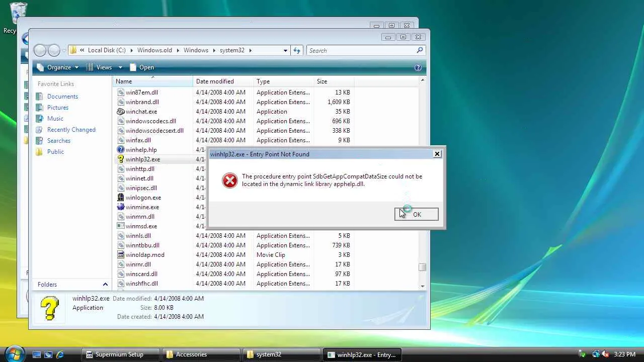644x362 pixels.
Task: Sort by the Size column header
Action: 334,81
